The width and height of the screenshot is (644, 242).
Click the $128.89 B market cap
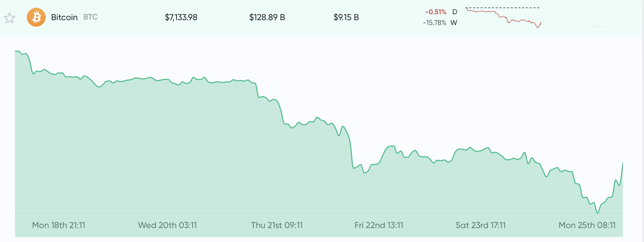(x=267, y=17)
